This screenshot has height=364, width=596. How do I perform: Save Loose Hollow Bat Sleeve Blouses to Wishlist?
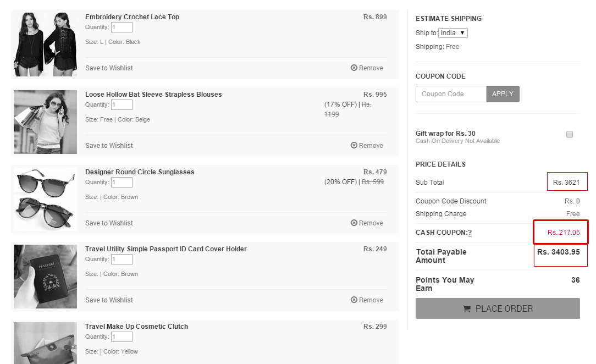coord(109,146)
